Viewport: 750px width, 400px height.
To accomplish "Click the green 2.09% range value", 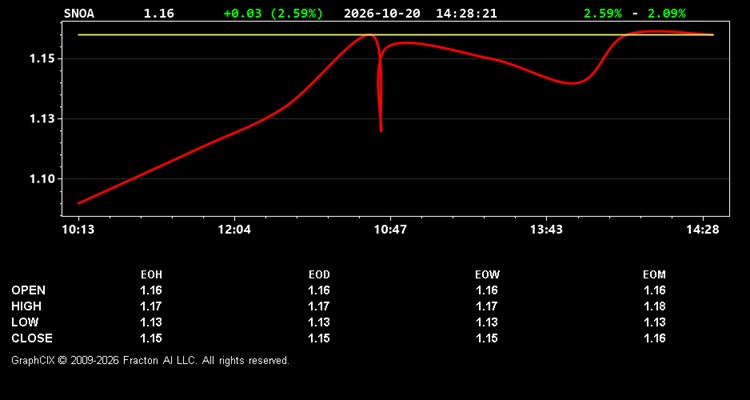I will [666, 13].
